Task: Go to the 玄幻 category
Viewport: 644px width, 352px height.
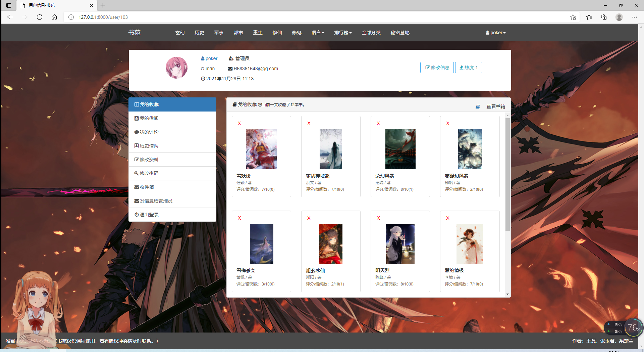Action: (180, 33)
